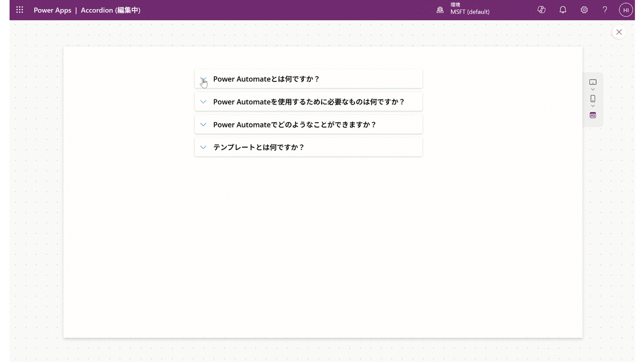Open the settings gear menu
The height and width of the screenshot is (362, 644).
point(584,10)
